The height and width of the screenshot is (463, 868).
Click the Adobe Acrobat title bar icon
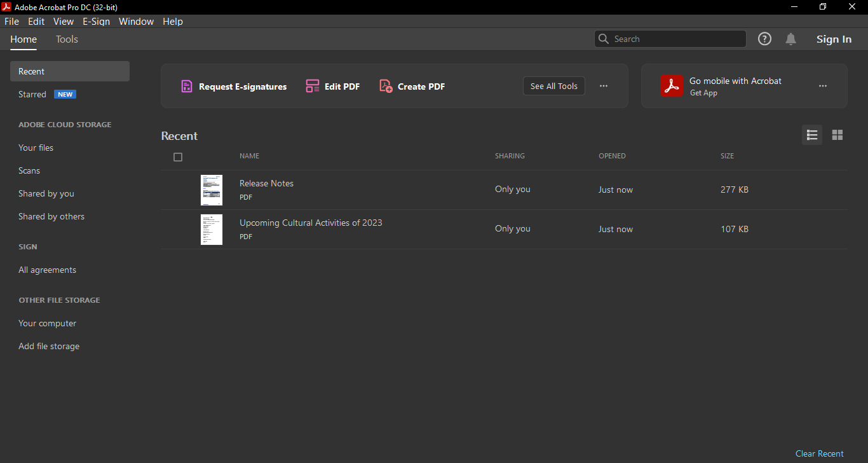click(x=7, y=7)
